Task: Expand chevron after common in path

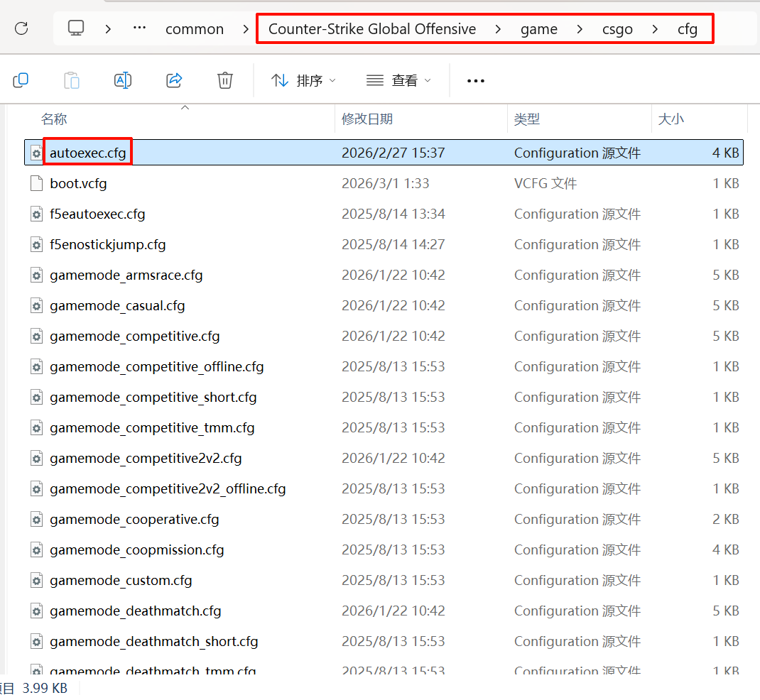Action: [x=246, y=29]
